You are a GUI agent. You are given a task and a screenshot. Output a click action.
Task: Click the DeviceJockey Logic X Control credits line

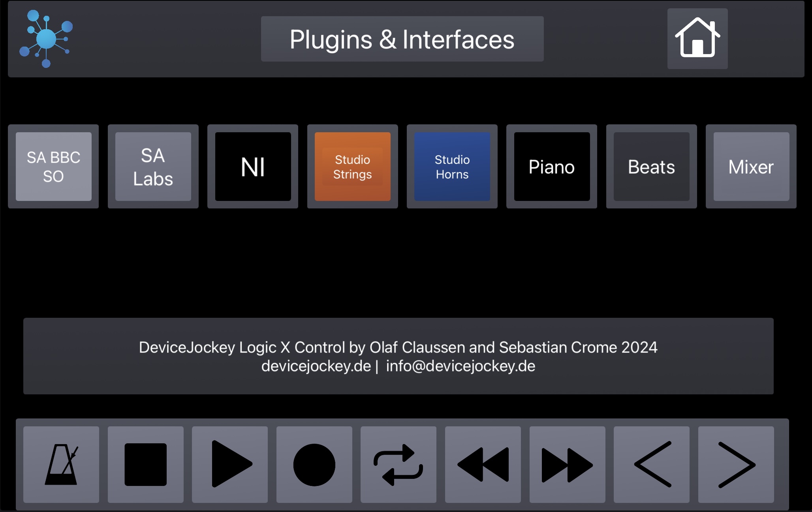[x=398, y=347]
